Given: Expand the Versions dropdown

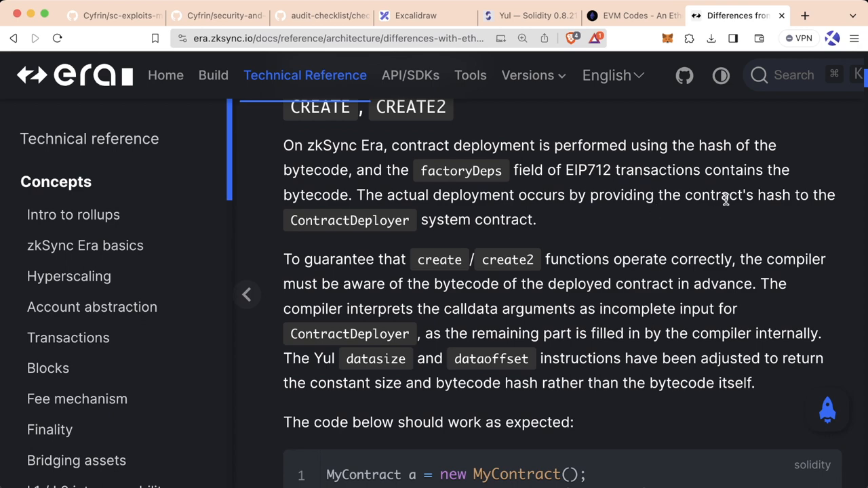Looking at the screenshot, I should [x=534, y=75].
